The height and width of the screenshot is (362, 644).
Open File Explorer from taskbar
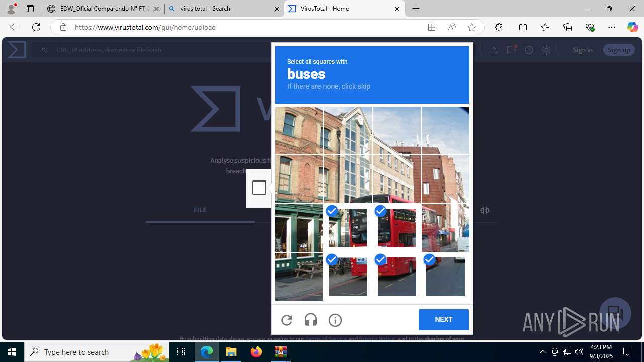point(231,352)
